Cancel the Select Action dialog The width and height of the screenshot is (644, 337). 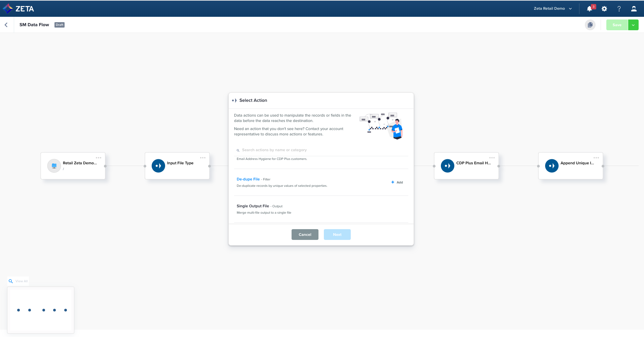click(x=305, y=235)
